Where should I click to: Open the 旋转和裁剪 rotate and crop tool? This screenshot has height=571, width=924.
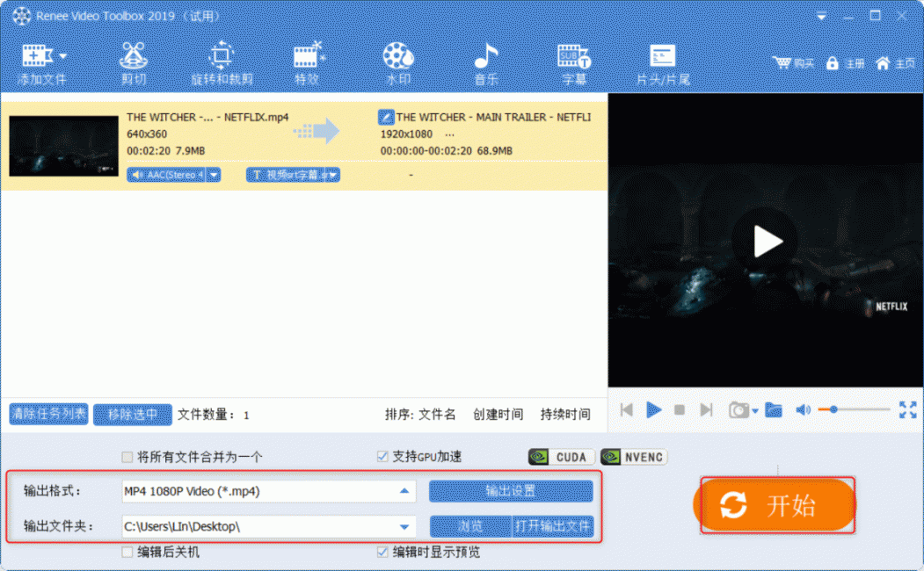coord(222,63)
